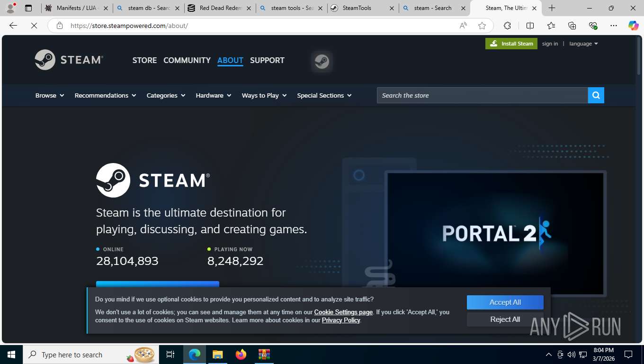Open Task View on taskbar
This screenshot has height=364, width=644.
pyautogui.click(x=170, y=355)
